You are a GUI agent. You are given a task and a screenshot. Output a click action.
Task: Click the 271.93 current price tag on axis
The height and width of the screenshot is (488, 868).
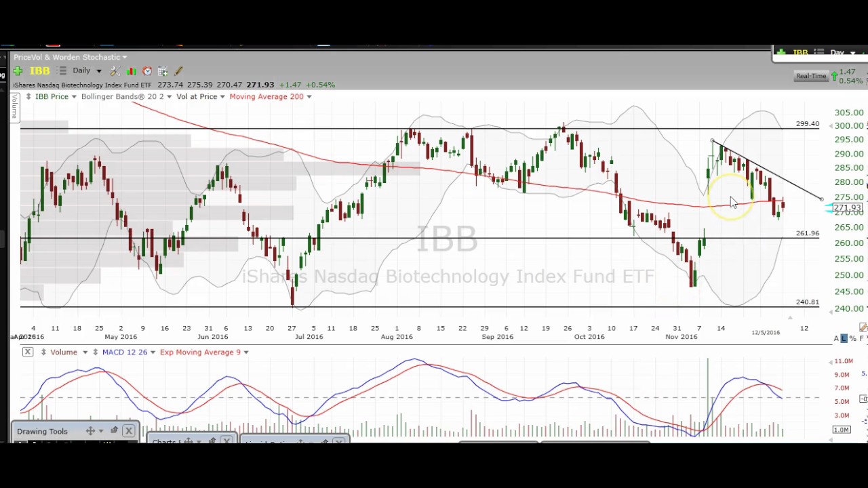847,208
